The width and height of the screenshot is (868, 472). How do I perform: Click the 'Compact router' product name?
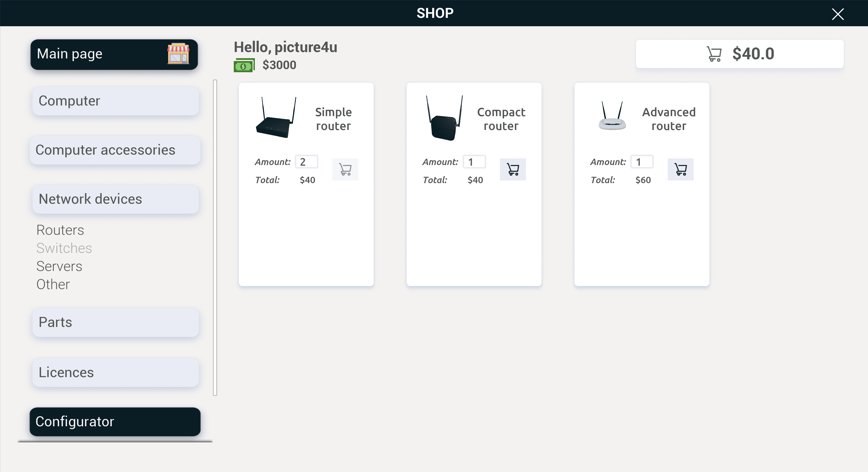(501, 119)
